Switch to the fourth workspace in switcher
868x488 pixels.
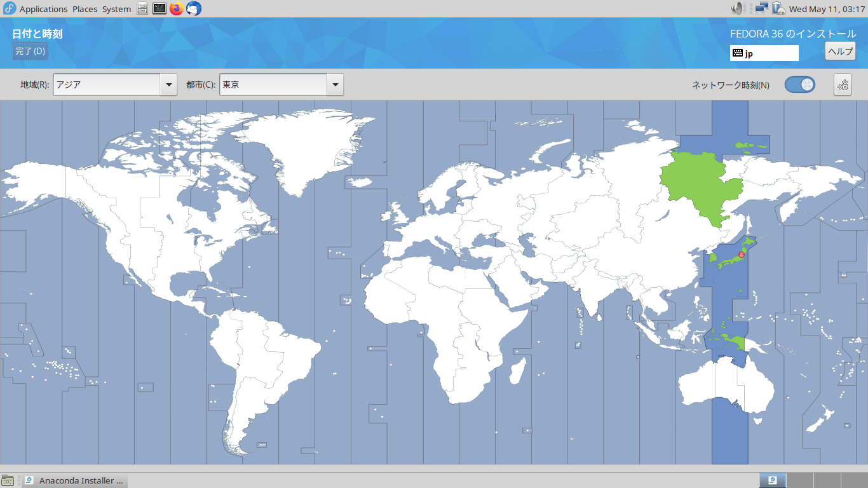pyautogui.click(x=853, y=480)
